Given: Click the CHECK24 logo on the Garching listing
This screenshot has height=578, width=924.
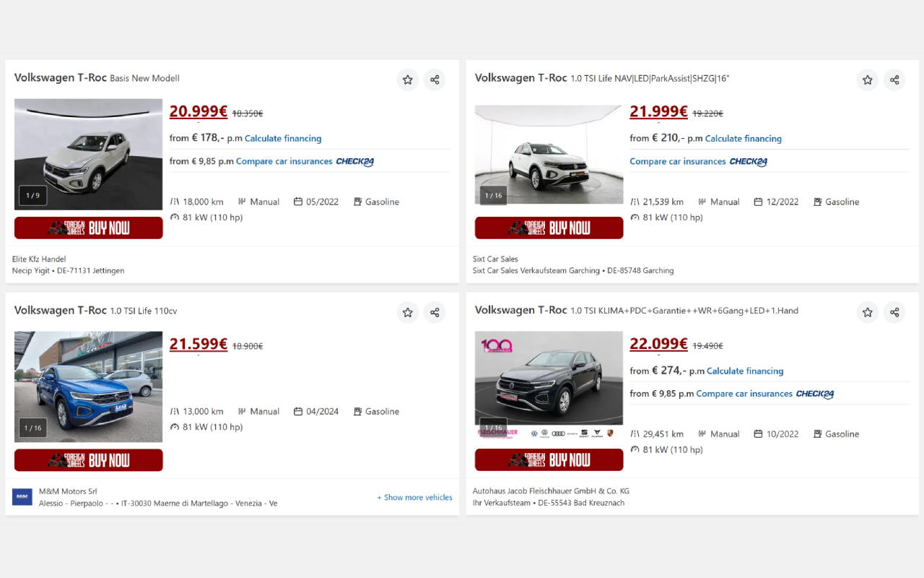Looking at the screenshot, I should 748,161.
